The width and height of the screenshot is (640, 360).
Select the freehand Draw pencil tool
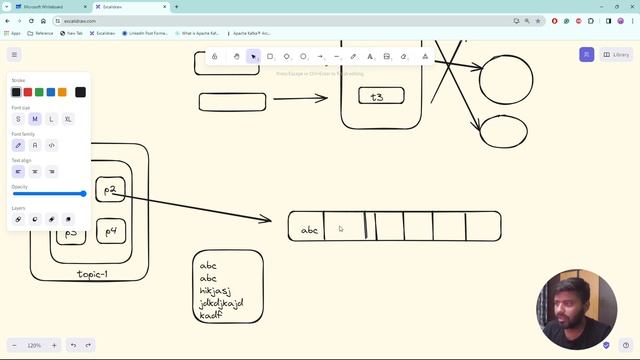[x=353, y=56]
